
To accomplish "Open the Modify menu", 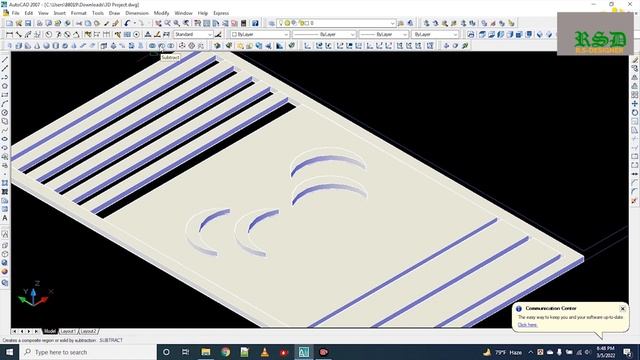I will [x=161, y=13].
